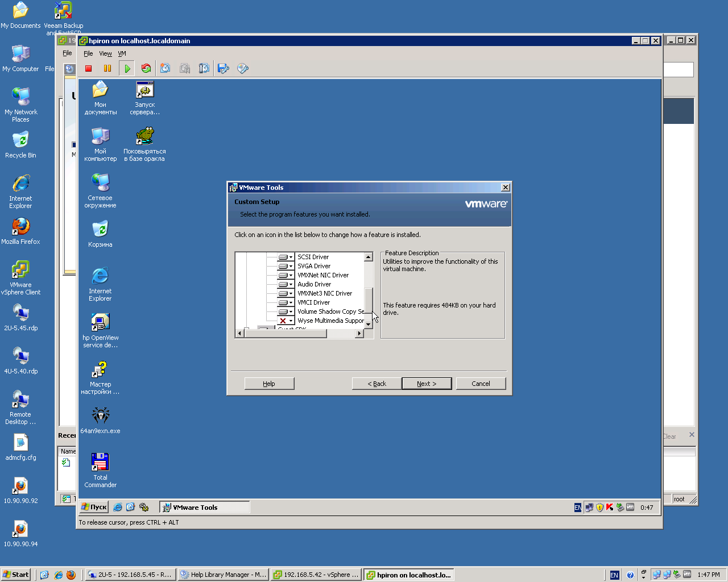Open Audio Driver install option dropdown

coord(286,284)
